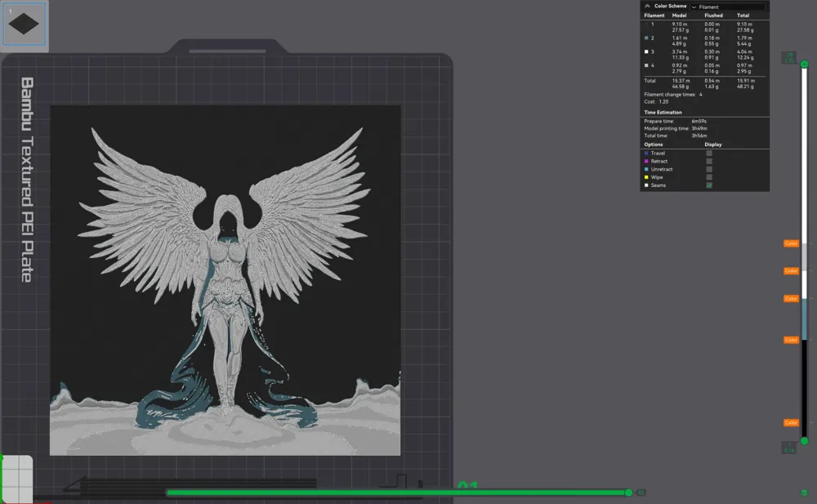Click the Filament column header
Viewport: 817px width, 504px height.
coord(654,16)
